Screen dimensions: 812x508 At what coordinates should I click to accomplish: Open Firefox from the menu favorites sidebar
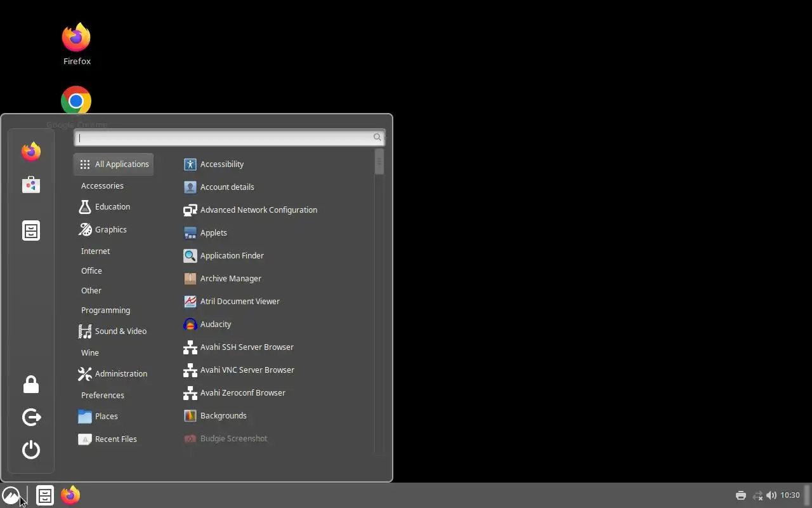[31, 151]
